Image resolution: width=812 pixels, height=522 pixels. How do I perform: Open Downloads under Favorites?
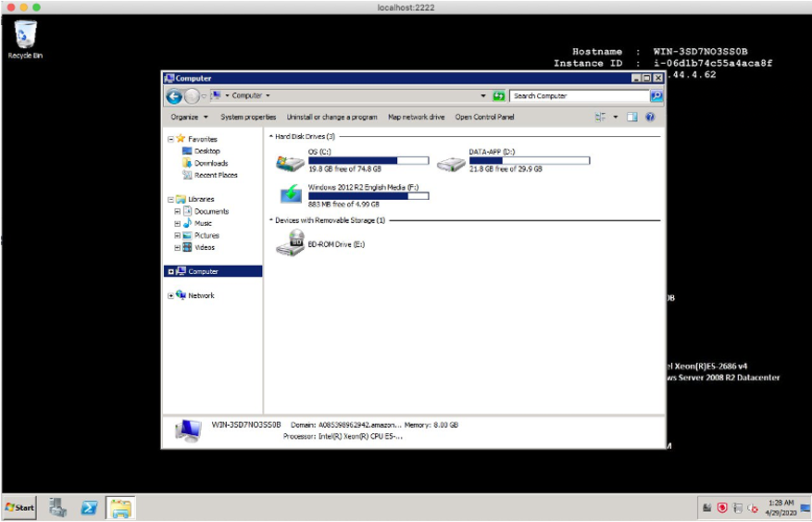[211, 163]
